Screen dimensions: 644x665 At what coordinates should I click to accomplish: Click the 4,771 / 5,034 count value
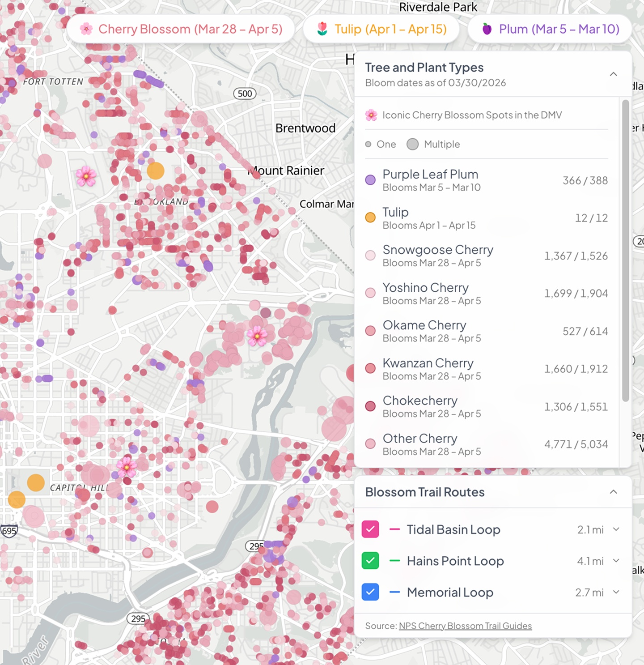point(576,444)
